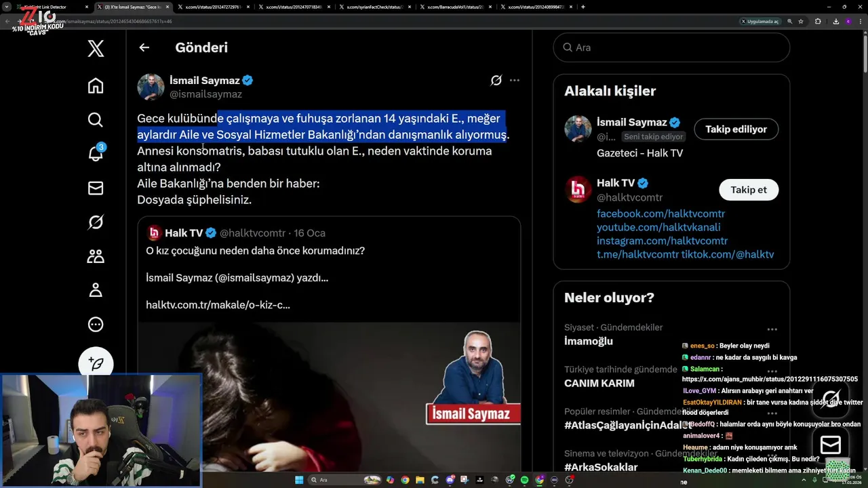This screenshot has height=488, width=868.
Task: Open t.me/halktvcomtr link
Action: (637, 254)
